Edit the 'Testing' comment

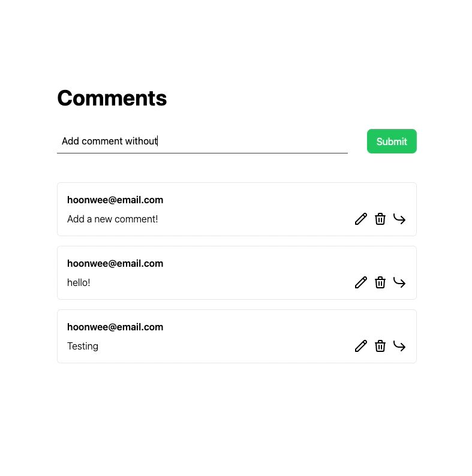click(360, 346)
